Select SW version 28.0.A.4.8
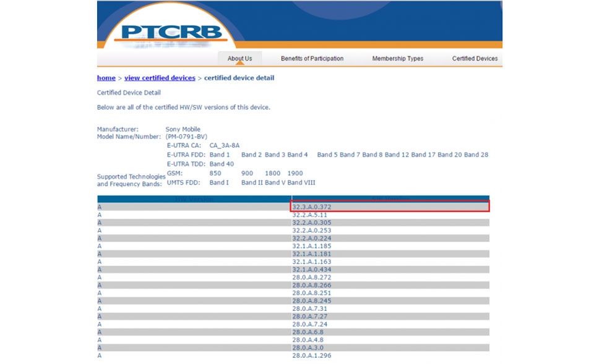The height and width of the screenshot is (364, 594). point(308,340)
